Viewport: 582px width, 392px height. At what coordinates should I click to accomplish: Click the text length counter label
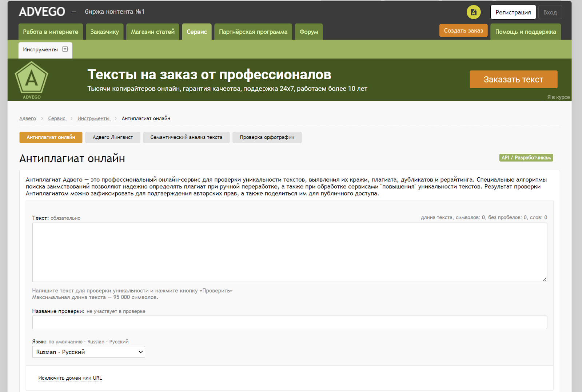coord(484,218)
